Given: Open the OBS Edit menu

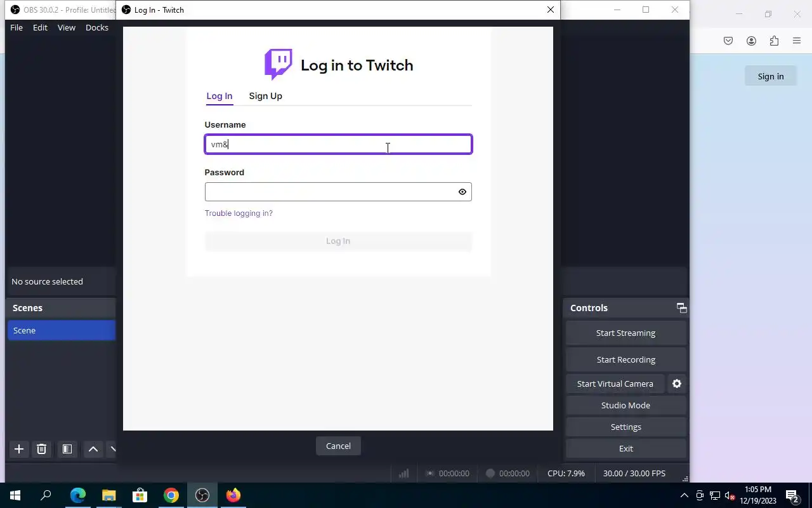Looking at the screenshot, I should click(40, 27).
